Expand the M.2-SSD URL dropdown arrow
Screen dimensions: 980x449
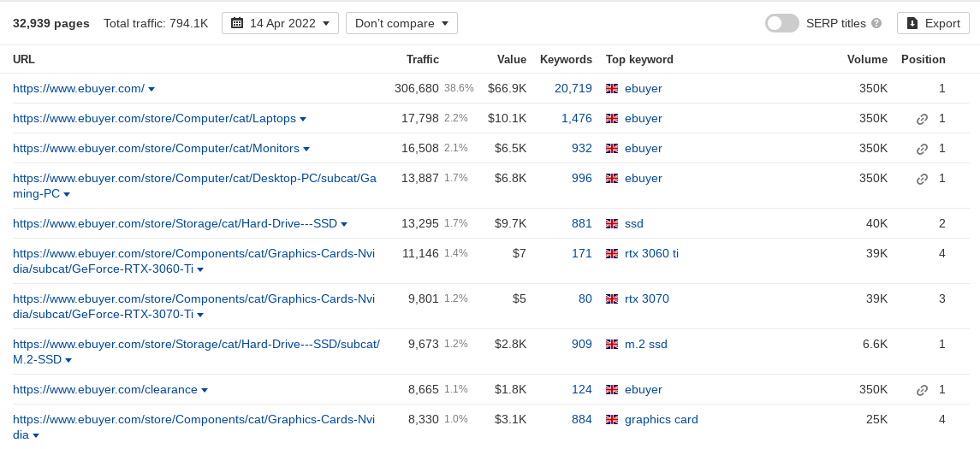[x=68, y=360]
